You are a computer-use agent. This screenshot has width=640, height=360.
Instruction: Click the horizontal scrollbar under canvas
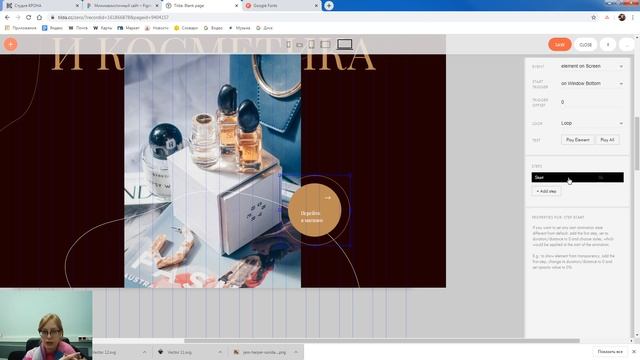(382, 340)
